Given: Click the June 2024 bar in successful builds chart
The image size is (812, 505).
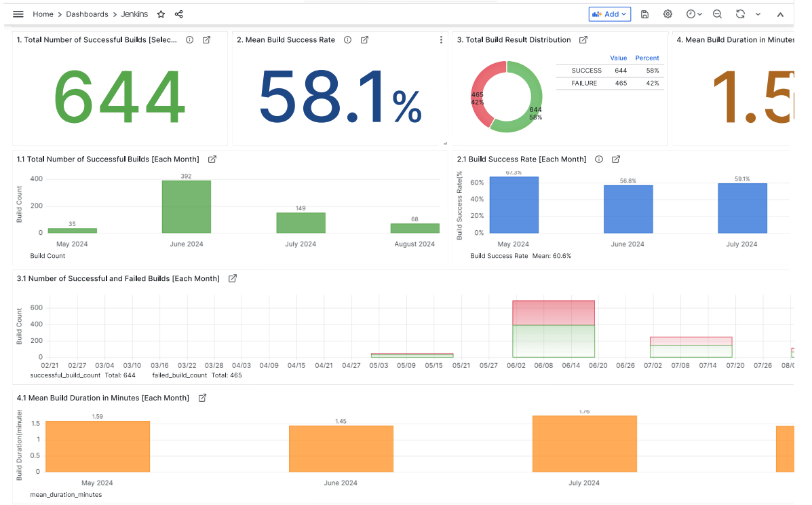Looking at the screenshot, I should [186, 207].
